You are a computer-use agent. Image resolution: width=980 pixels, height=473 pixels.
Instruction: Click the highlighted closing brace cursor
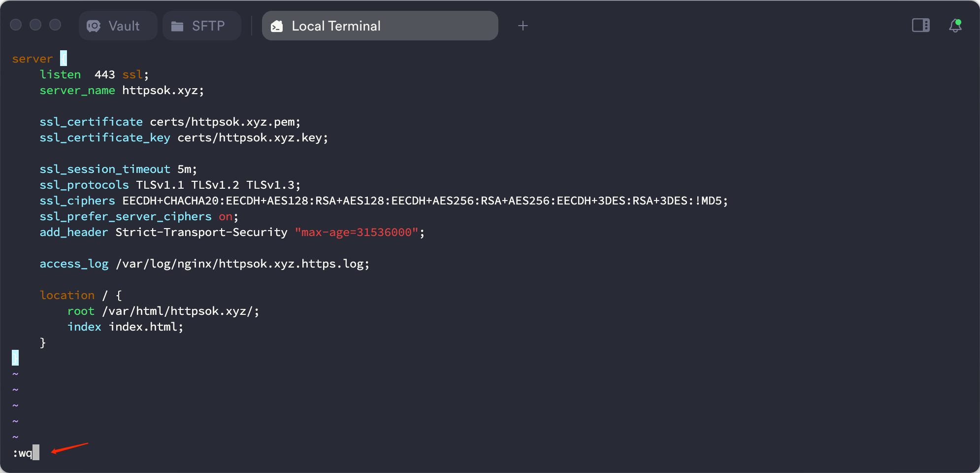[x=15, y=358]
